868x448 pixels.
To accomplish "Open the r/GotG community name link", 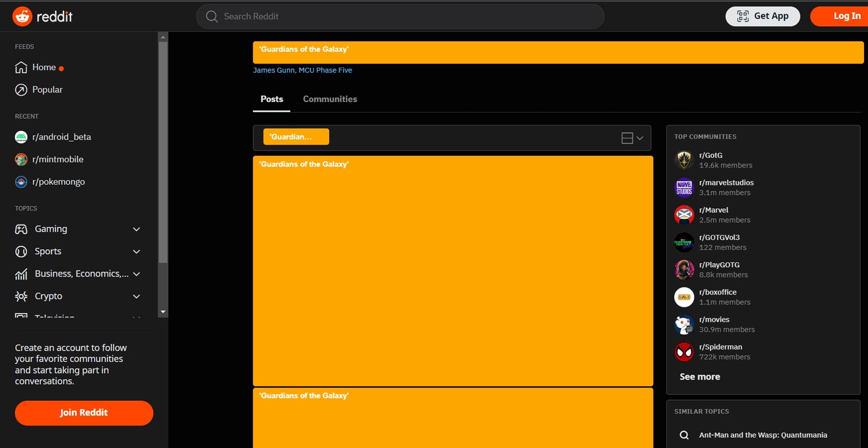I will click(711, 156).
